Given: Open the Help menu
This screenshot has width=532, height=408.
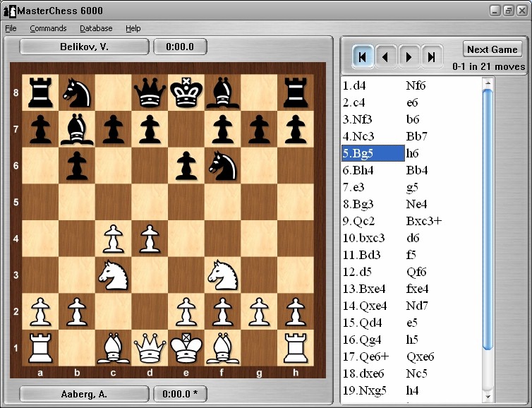Looking at the screenshot, I should point(133,28).
